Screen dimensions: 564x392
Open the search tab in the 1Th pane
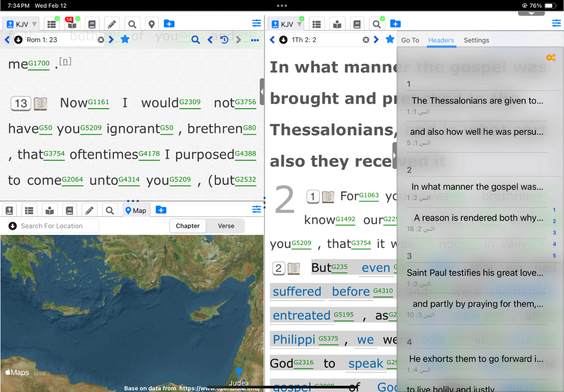click(376, 24)
